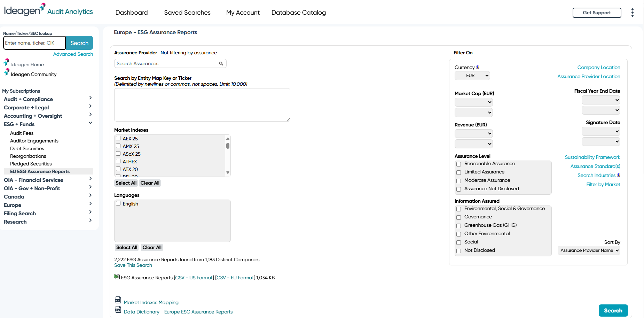Check the AMX 25 index box
Image resolution: width=644 pixels, height=318 pixels.
click(118, 146)
